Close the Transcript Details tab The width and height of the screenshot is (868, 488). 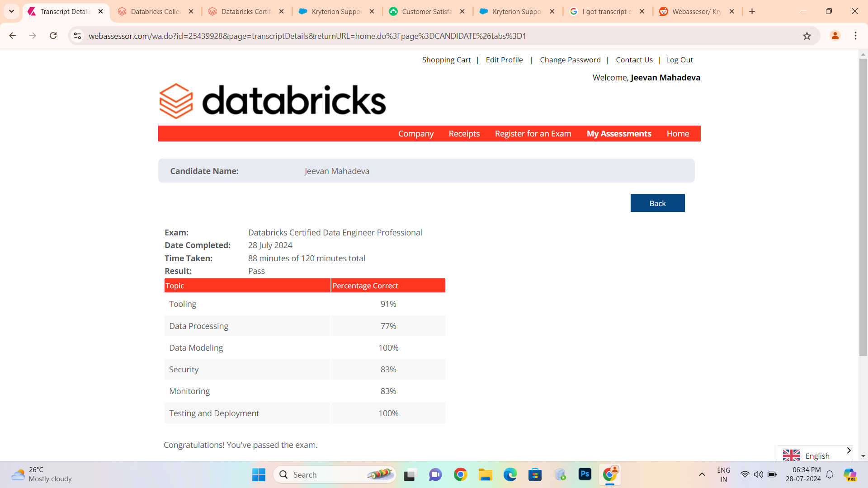click(x=100, y=11)
